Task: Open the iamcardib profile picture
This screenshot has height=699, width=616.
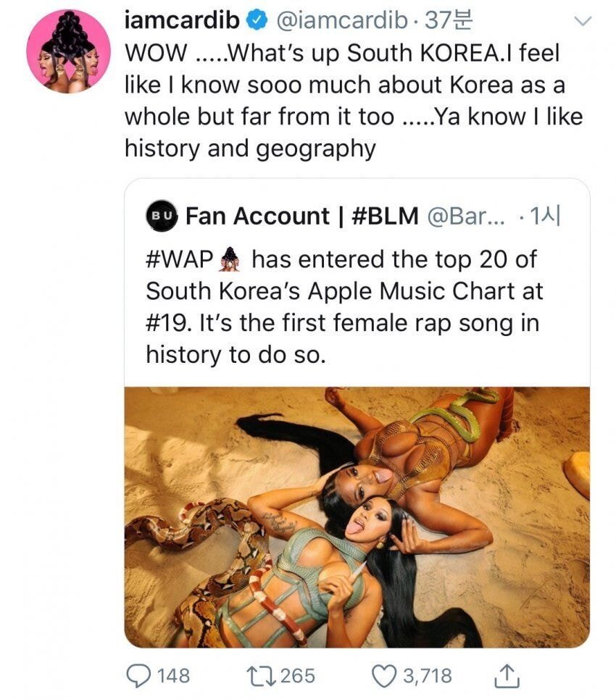Action: point(68,51)
